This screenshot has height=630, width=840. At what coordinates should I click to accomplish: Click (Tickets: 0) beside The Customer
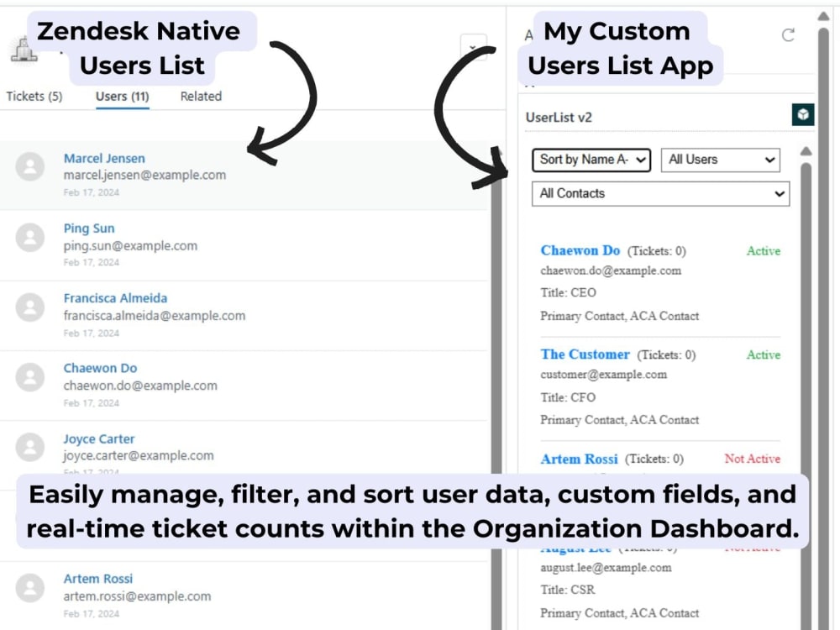pyautogui.click(x=666, y=354)
